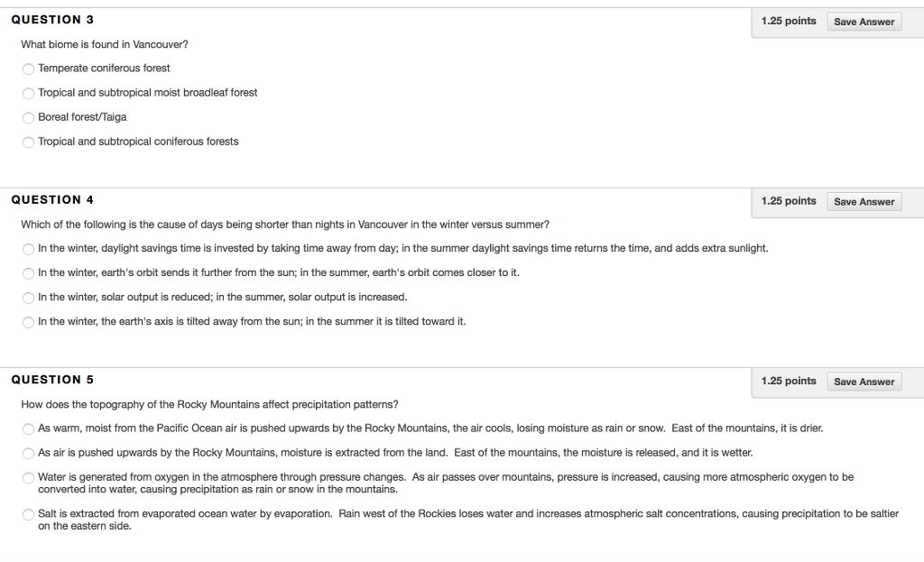The image size is (924, 562).
Task: Select Temperate coniferous forest option
Action: [29, 69]
